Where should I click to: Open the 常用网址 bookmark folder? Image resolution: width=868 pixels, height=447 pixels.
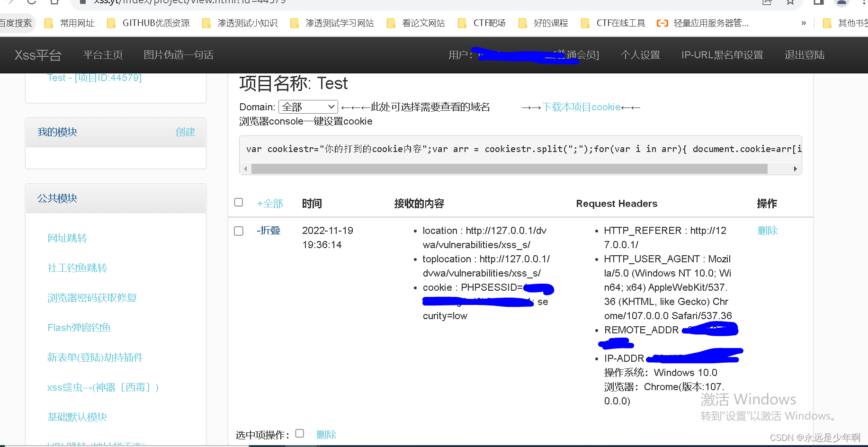point(69,23)
